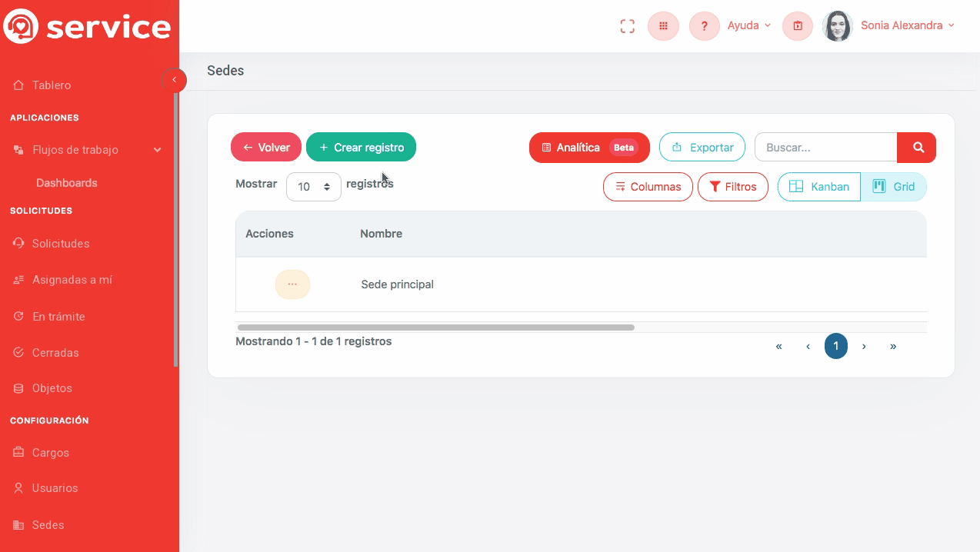Open the records-per-page selector
980x552 pixels.
coord(314,187)
